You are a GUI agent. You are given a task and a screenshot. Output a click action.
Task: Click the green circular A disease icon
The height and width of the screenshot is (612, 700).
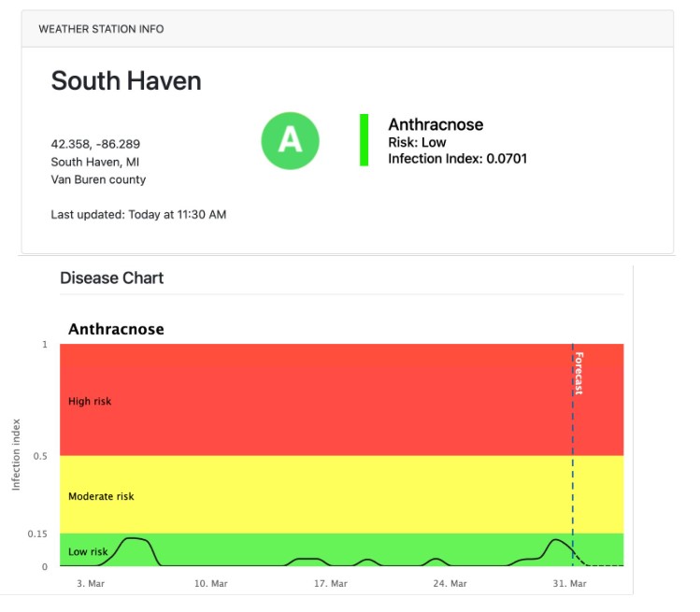[290, 140]
